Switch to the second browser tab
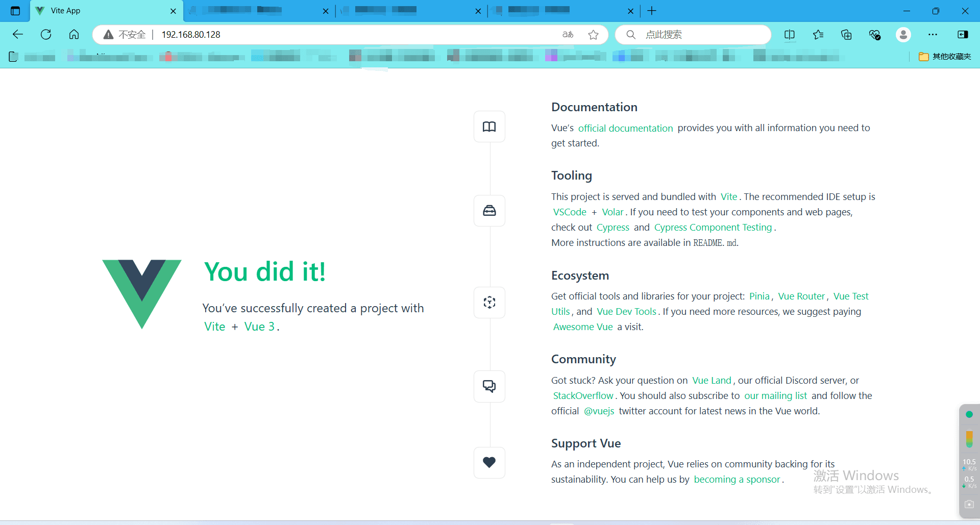The image size is (980, 525). click(258, 11)
